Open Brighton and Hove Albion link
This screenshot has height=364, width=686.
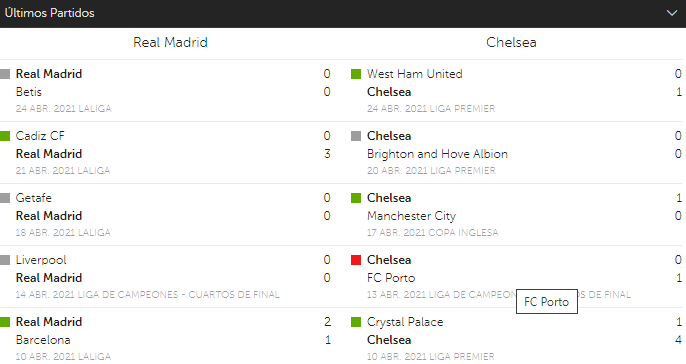437,154
